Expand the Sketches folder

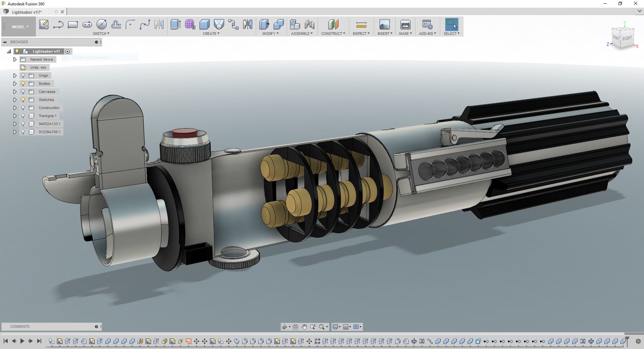coord(15,100)
